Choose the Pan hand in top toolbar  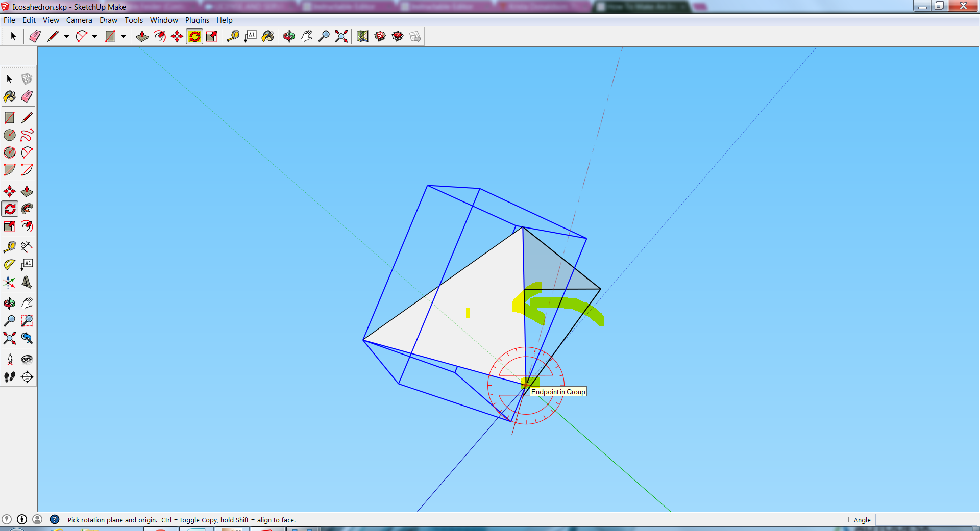pyautogui.click(x=307, y=36)
